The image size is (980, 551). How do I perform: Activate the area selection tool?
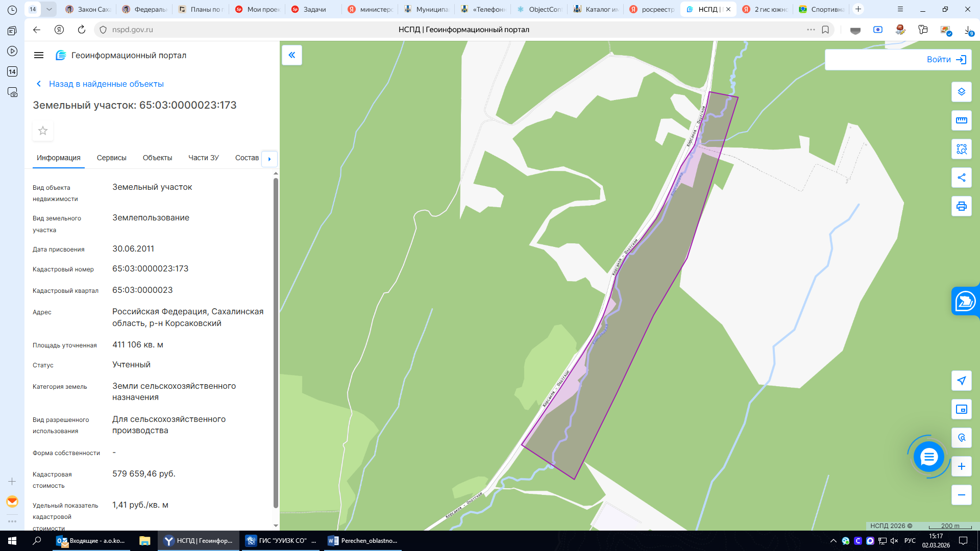pos(961,149)
